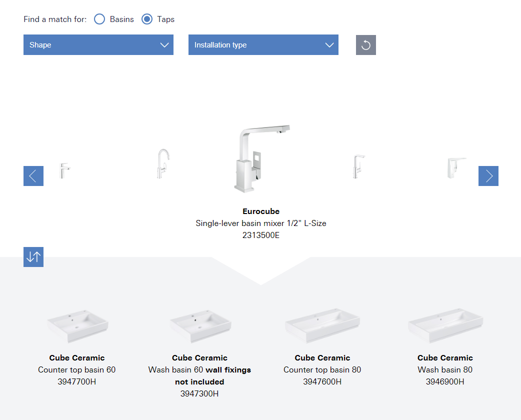Screen dimensions: 521x420
Task: Click the reset filters icon button
Action: 366,45
